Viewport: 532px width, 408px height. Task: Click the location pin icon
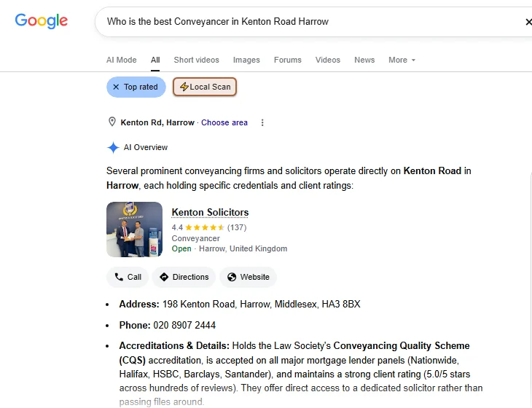[x=112, y=122]
